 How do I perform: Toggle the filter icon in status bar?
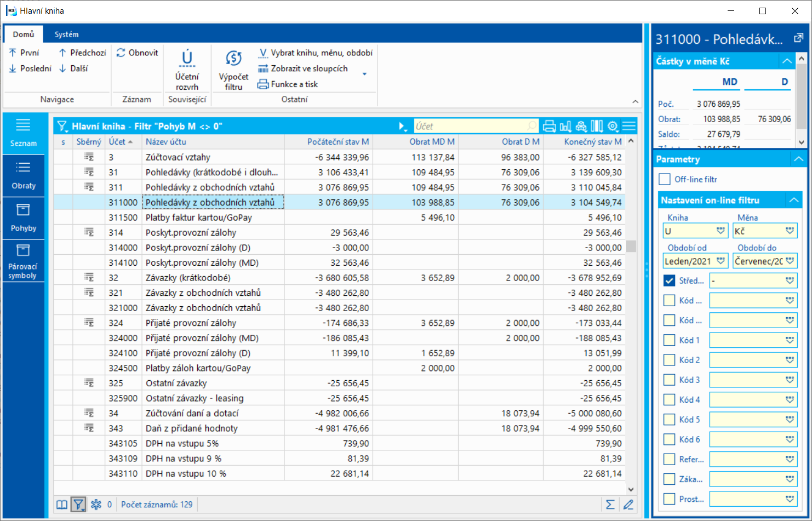point(78,505)
